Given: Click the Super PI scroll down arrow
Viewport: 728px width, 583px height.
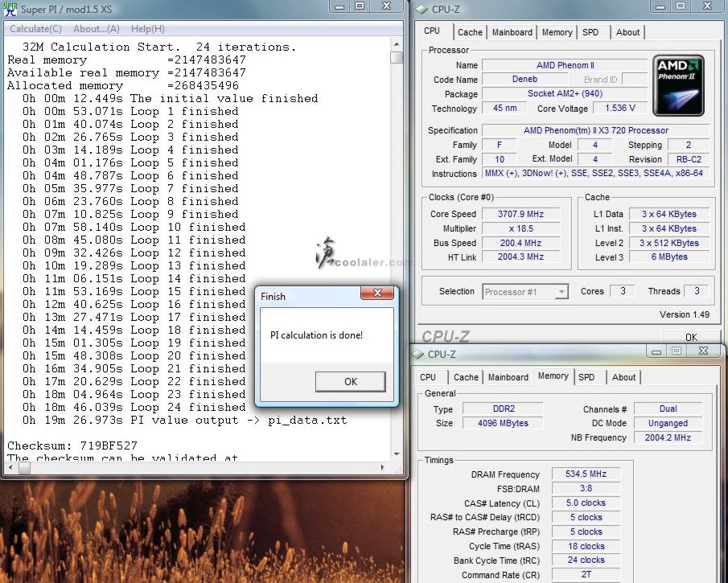Looking at the screenshot, I should tap(397, 454).
